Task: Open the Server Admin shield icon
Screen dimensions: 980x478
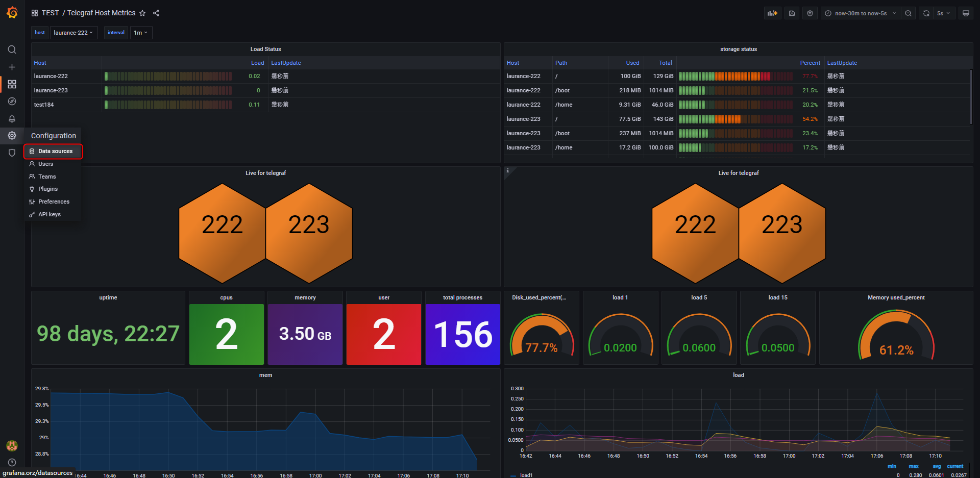Action: click(12, 153)
